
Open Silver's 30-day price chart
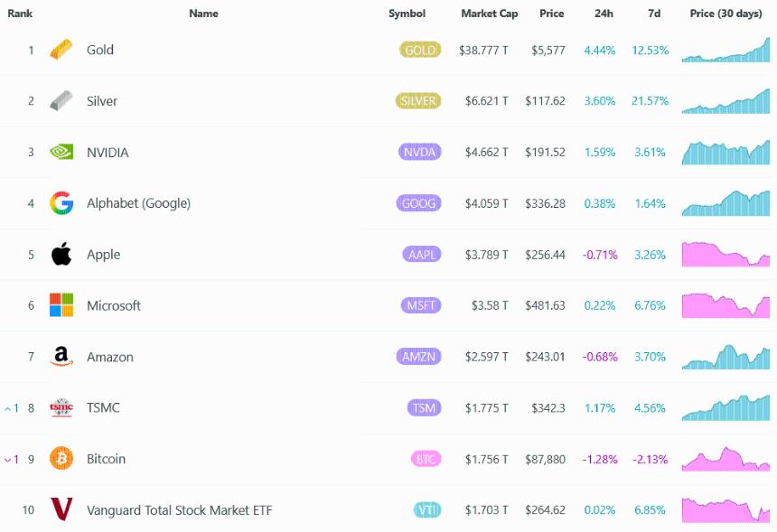point(726,101)
